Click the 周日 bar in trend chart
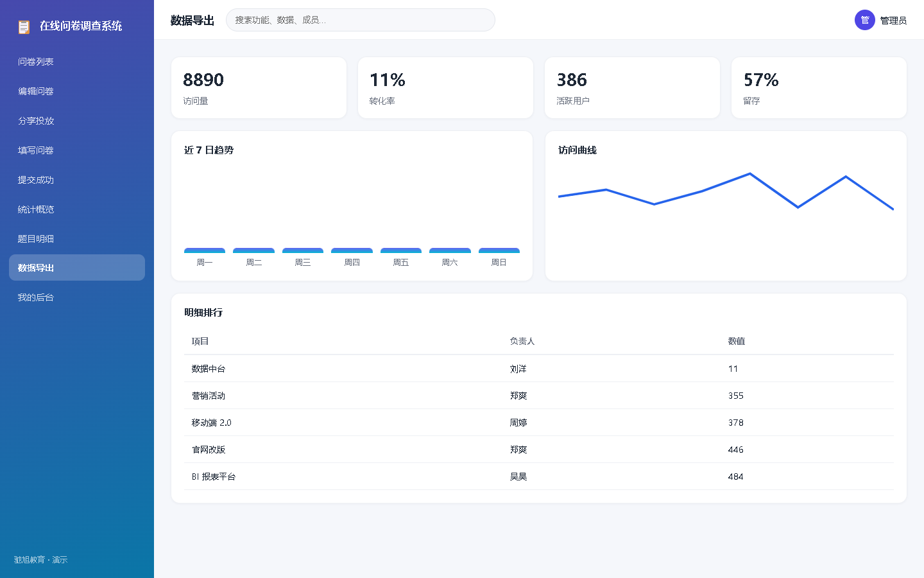 (x=499, y=250)
